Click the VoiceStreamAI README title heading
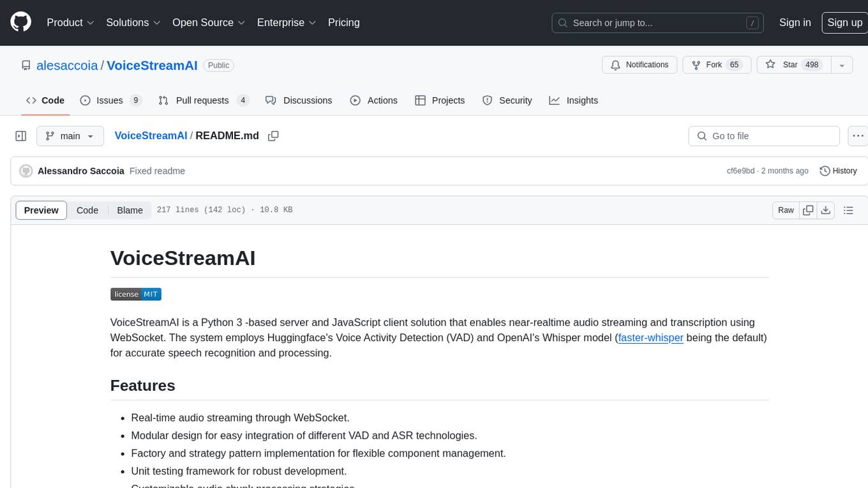 pos(183,258)
